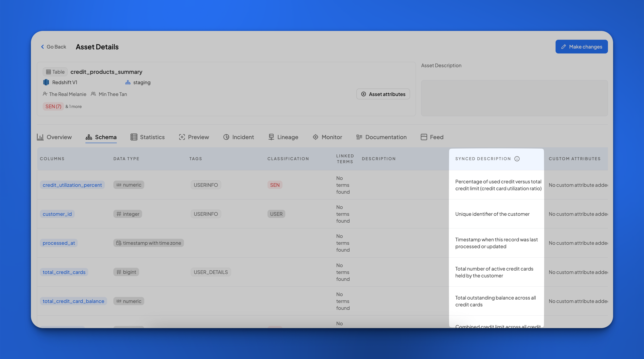Switch to the Statistics tab
The height and width of the screenshot is (359, 644).
click(147, 137)
